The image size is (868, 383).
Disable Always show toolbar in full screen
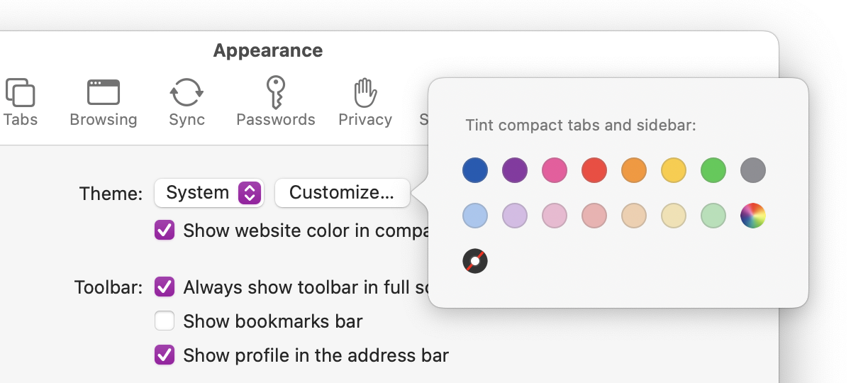coord(165,287)
